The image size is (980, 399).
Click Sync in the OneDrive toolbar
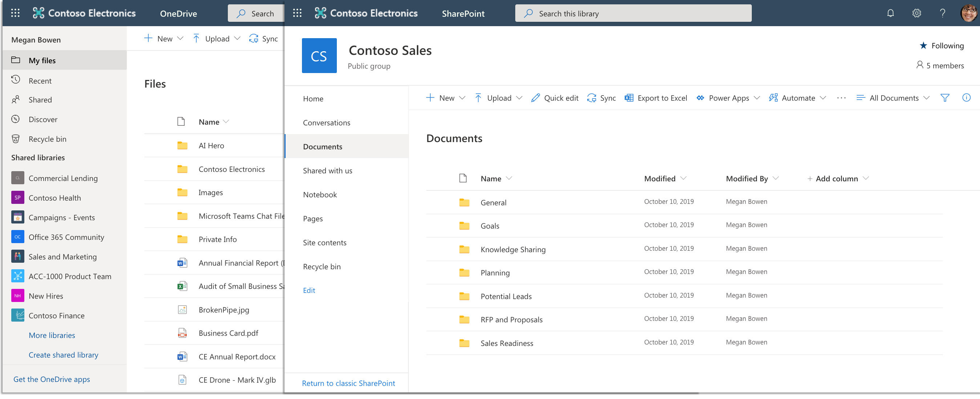tap(263, 39)
